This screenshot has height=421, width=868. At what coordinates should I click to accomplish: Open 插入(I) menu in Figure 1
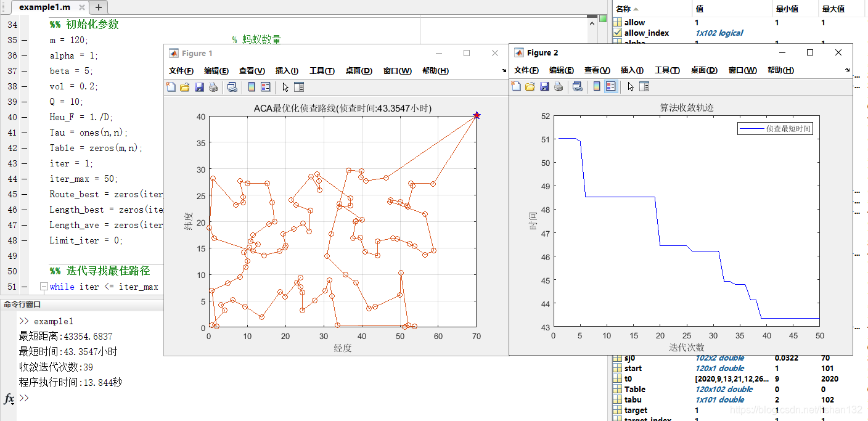pyautogui.click(x=287, y=71)
